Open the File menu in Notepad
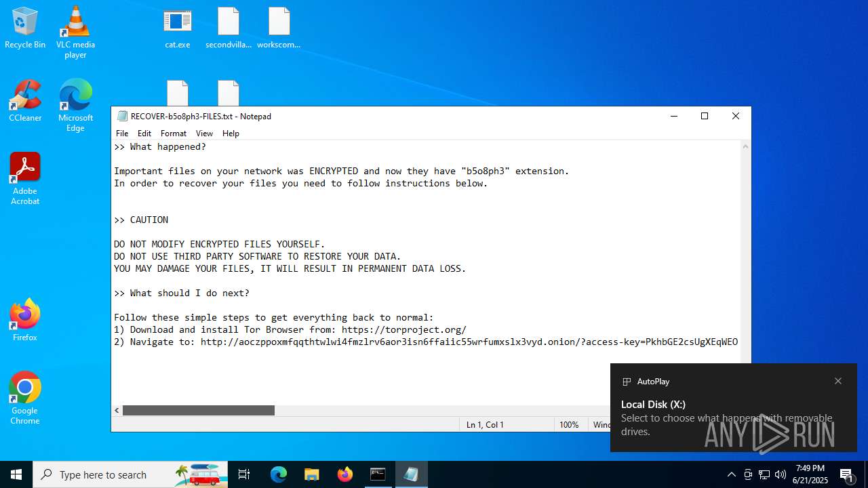 pos(122,134)
